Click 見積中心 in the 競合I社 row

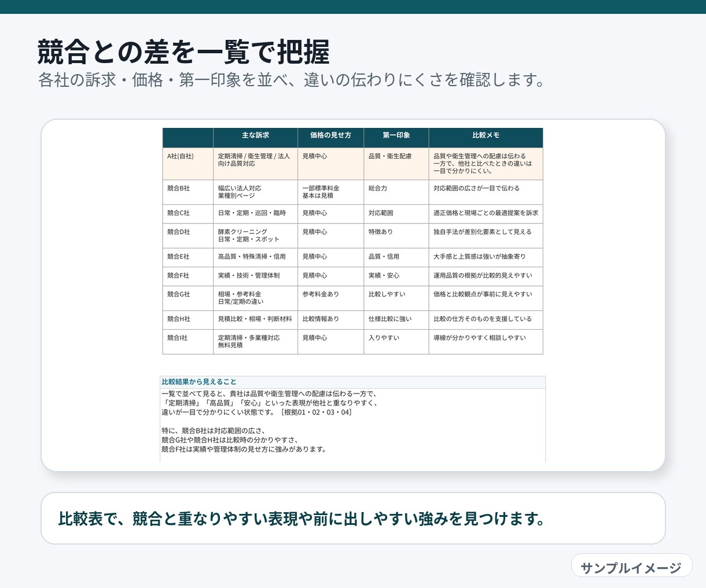tap(330, 342)
